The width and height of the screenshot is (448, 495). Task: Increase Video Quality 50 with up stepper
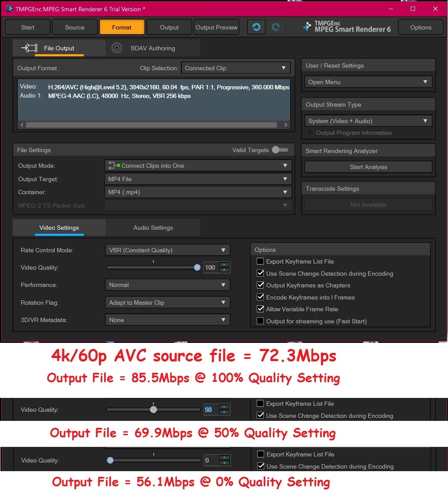pyautogui.click(x=224, y=407)
